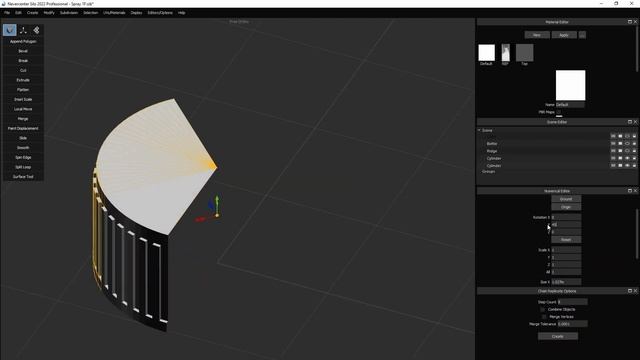Choose the Split Loop tool
This screenshot has width=640, height=360.
coord(23,167)
